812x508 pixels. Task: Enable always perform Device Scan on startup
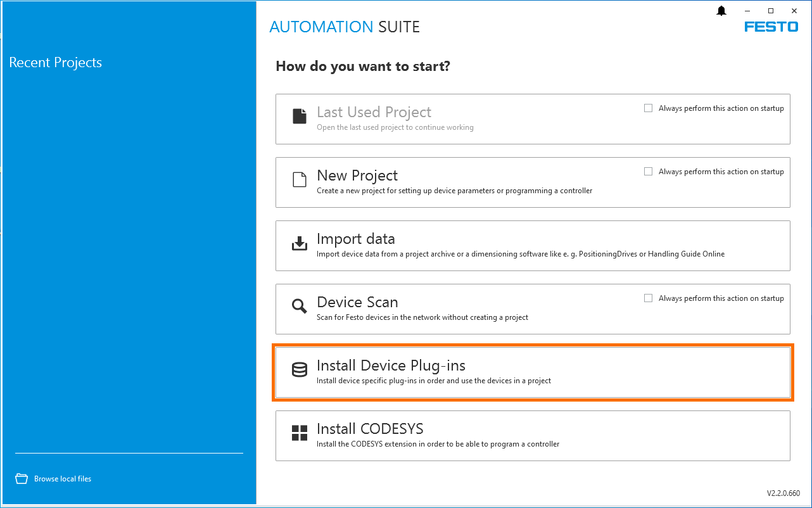point(648,298)
